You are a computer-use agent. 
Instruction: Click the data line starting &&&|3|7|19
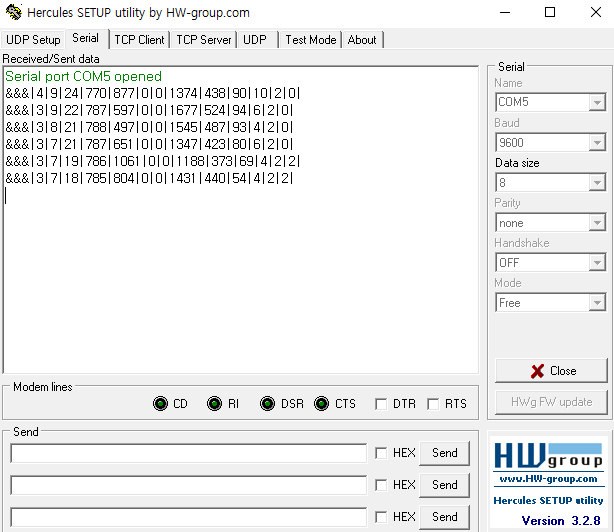click(153, 161)
